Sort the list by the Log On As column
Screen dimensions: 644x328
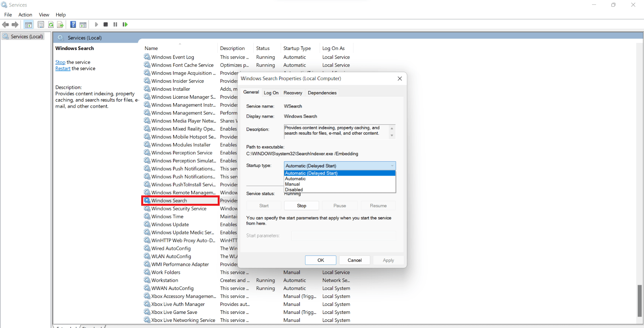click(336, 48)
